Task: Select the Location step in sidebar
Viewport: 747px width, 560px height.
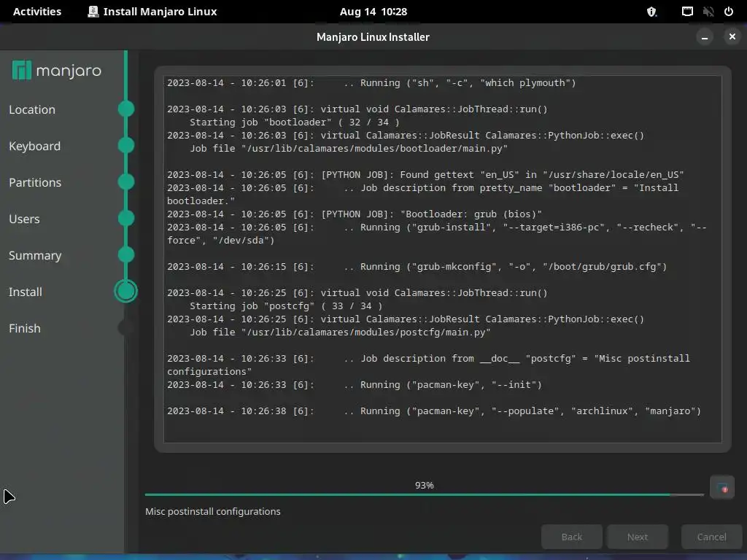Action: coord(32,109)
